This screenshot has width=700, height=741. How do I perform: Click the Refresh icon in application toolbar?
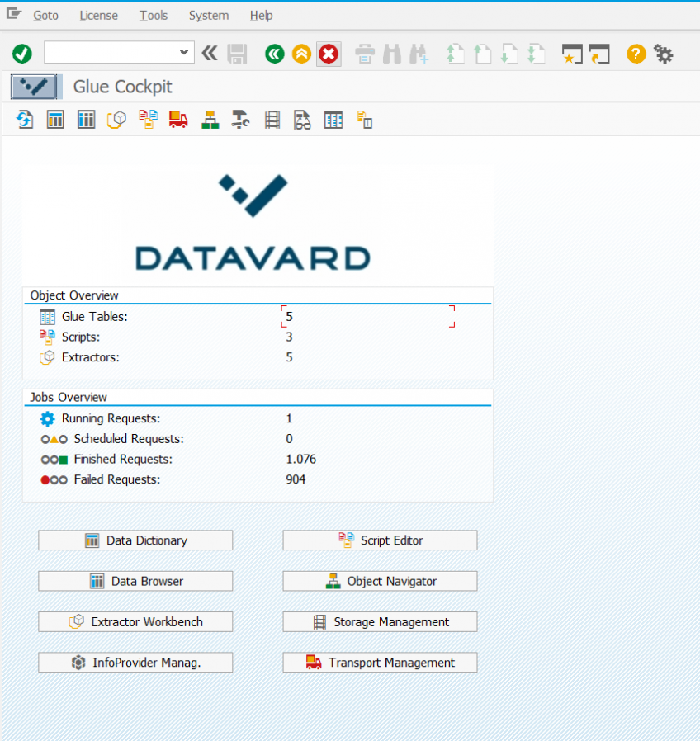25,120
